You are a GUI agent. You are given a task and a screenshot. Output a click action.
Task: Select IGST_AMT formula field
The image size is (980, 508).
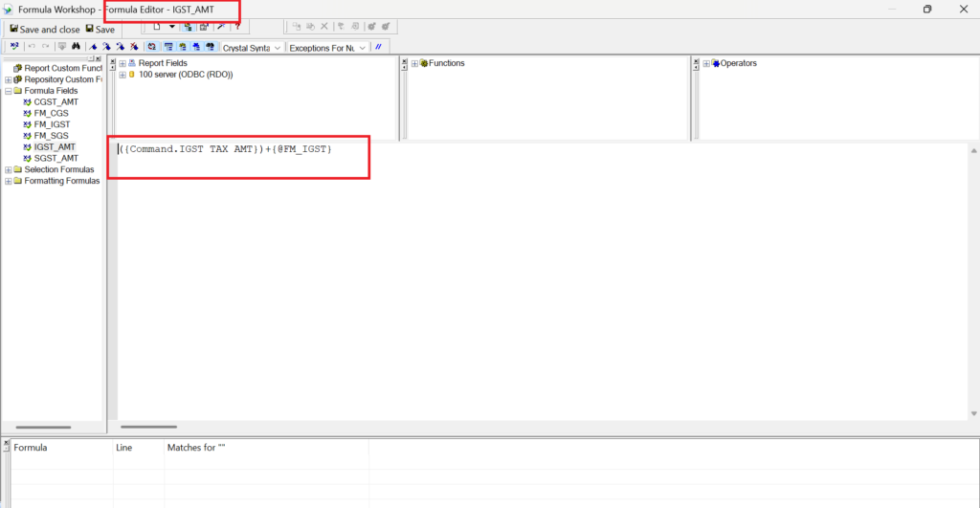click(55, 146)
